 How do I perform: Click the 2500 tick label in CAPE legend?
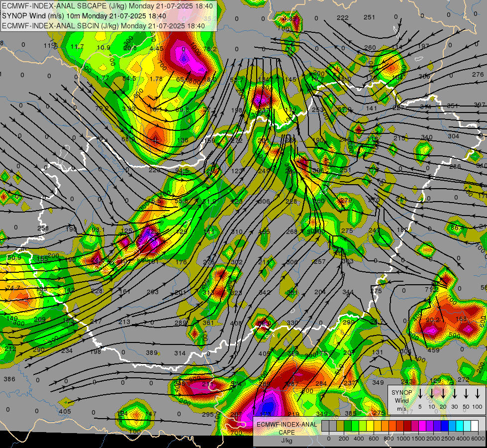click(x=448, y=439)
